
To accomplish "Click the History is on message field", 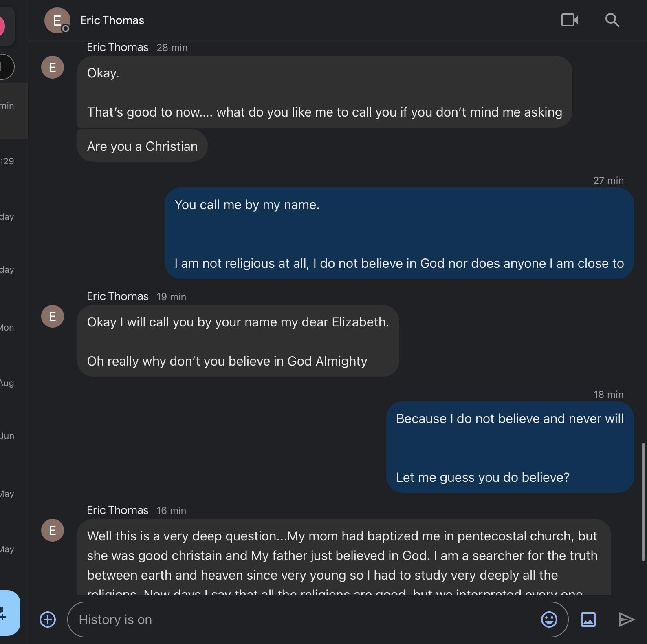I will coord(285,620).
